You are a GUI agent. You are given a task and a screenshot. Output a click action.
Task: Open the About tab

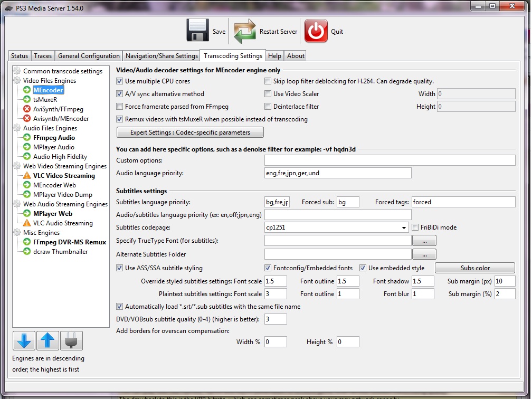[296, 55]
